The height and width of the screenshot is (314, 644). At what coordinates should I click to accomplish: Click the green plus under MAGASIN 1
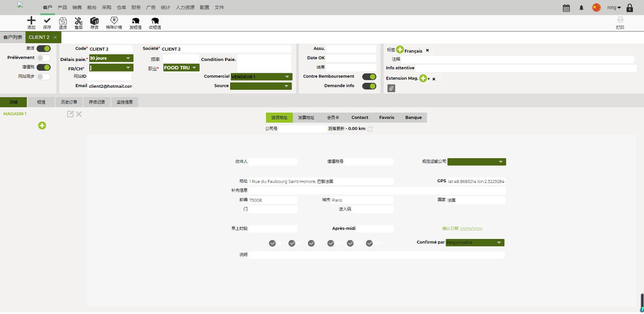pos(42,126)
